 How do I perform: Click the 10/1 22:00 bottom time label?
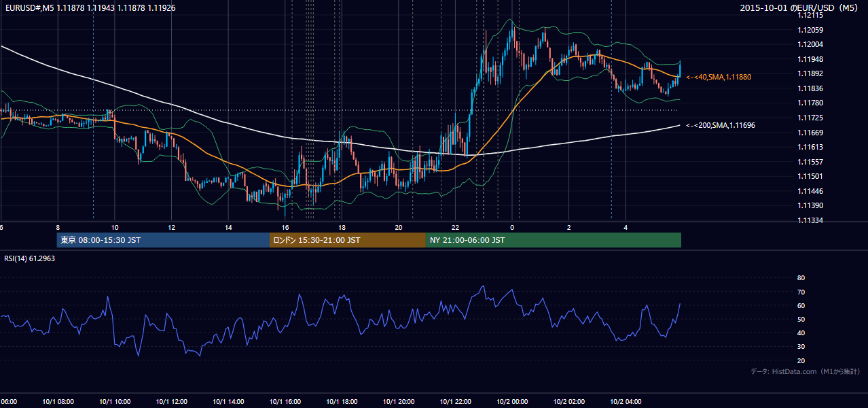click(456, 402)
